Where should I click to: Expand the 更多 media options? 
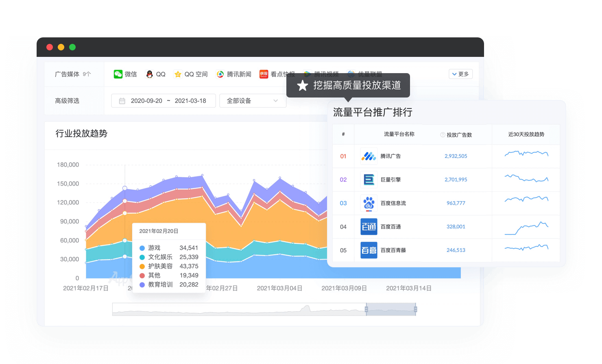(460, 74)
